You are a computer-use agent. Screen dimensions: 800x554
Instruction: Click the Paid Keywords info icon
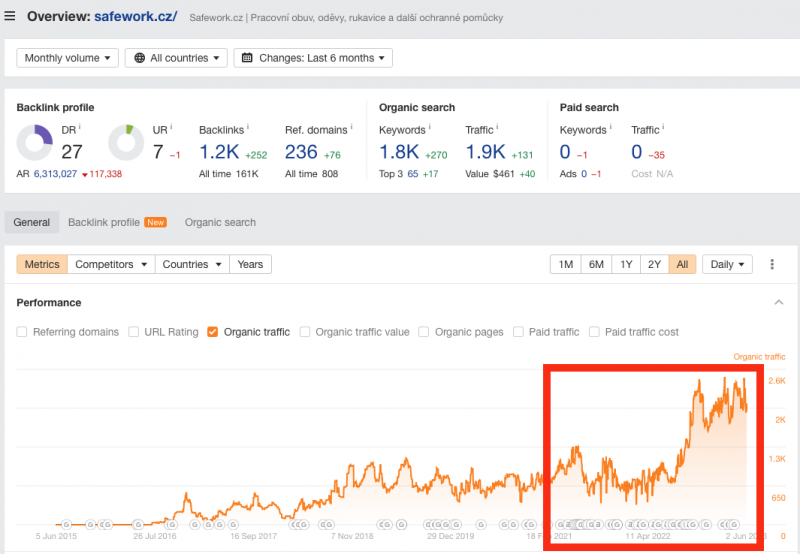(x=610, y=127)
